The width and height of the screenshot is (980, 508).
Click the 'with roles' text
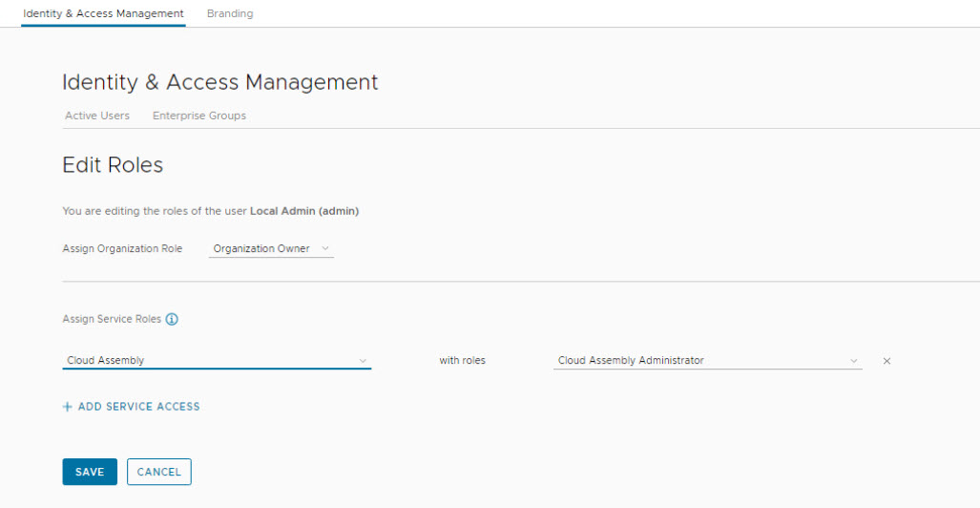[x=463, y=360]
